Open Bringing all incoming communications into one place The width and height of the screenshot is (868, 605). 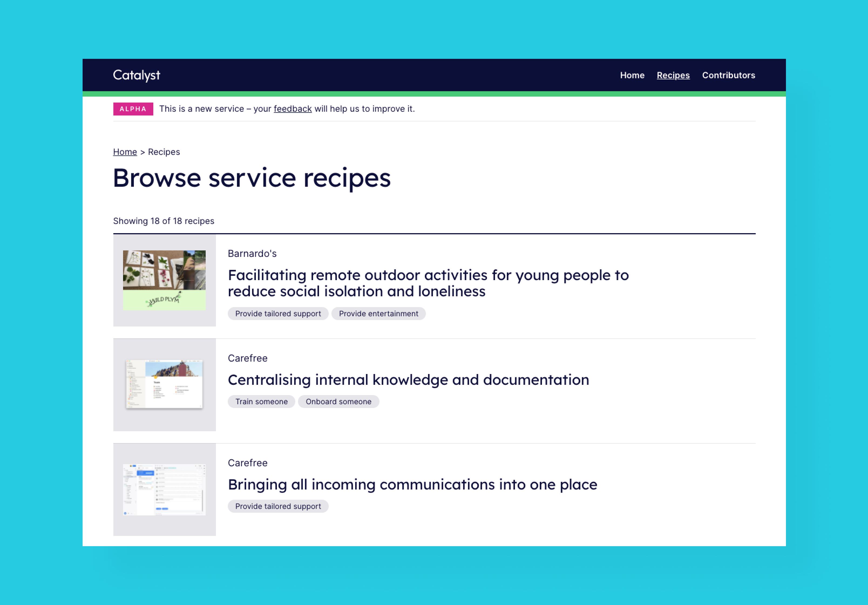click(x=412, y=484)
